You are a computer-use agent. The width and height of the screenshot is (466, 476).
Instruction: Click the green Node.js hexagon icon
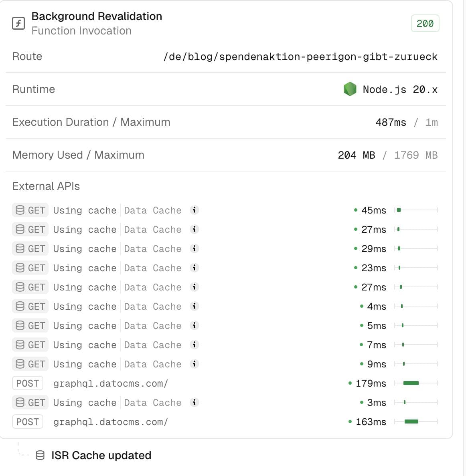350,89
